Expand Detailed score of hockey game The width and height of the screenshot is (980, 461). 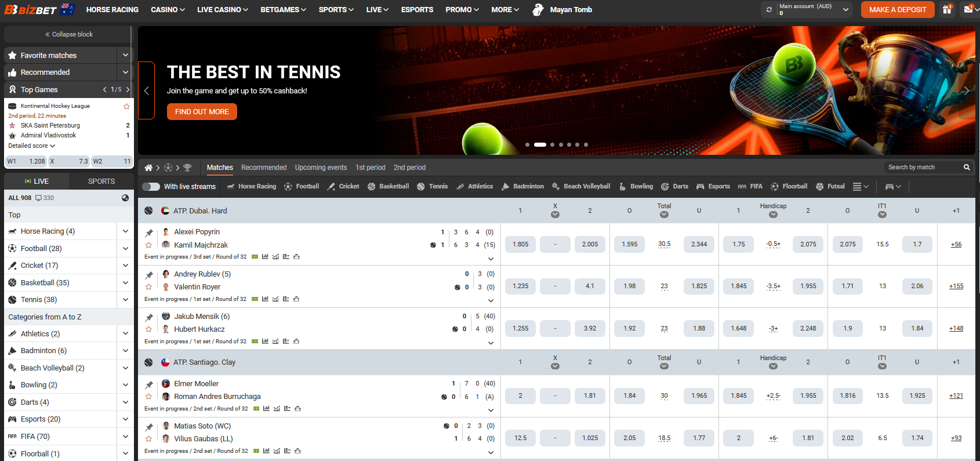tap(31, 146)
